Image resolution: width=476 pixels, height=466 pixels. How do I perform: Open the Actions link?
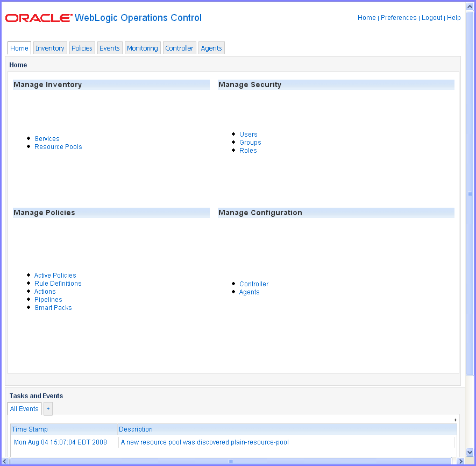[x=45, y=291]
